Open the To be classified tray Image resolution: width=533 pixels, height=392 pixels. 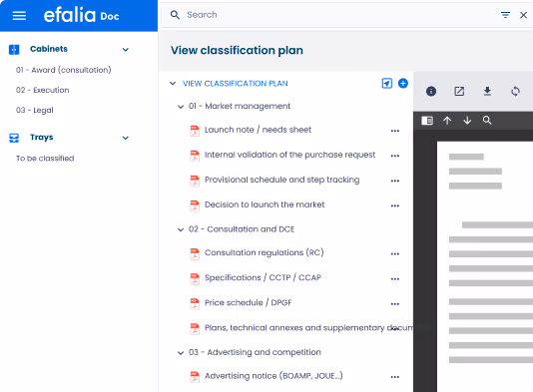45,159
